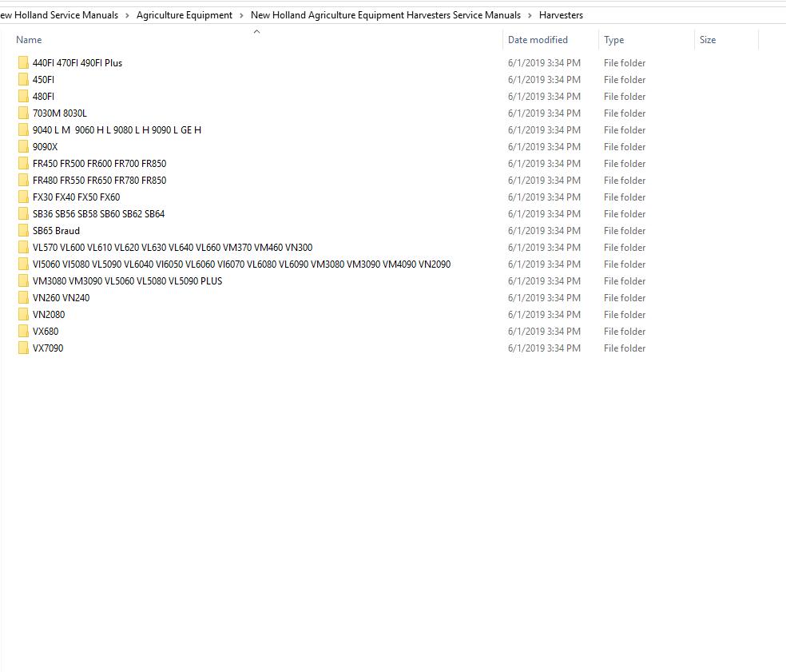
Task: Go to New Holland Service Manuals breadcrumb
Action: 59,15
